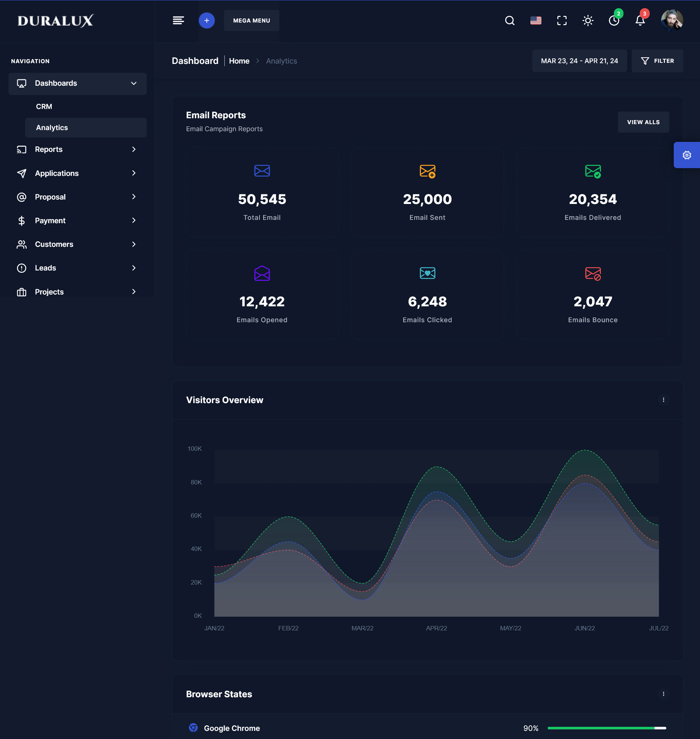The image size is (700, 739).
Task: Expand the Projects chevron
Action: coord(134,292)
